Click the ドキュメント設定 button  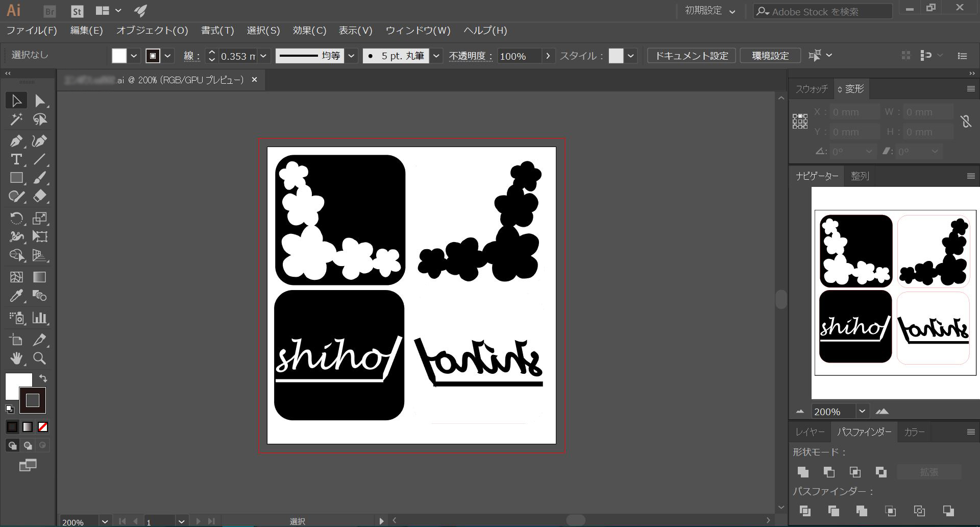click(692, 56)
